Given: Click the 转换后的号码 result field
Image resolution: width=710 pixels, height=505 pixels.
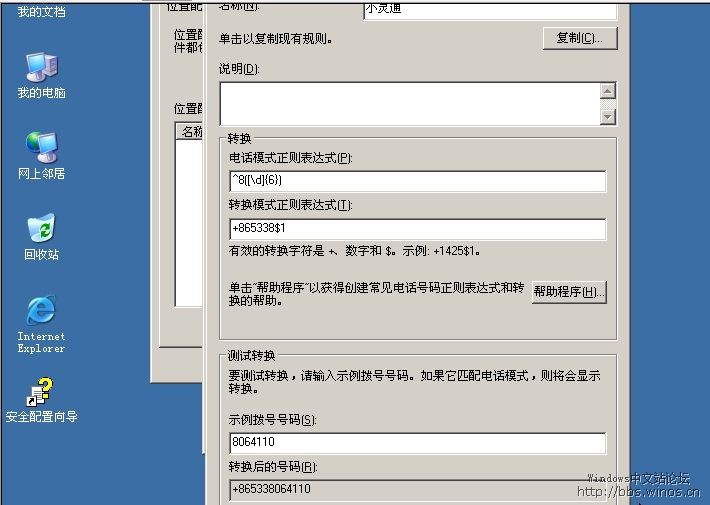Looking at the screenshot, I should click(x=417, y=490).
